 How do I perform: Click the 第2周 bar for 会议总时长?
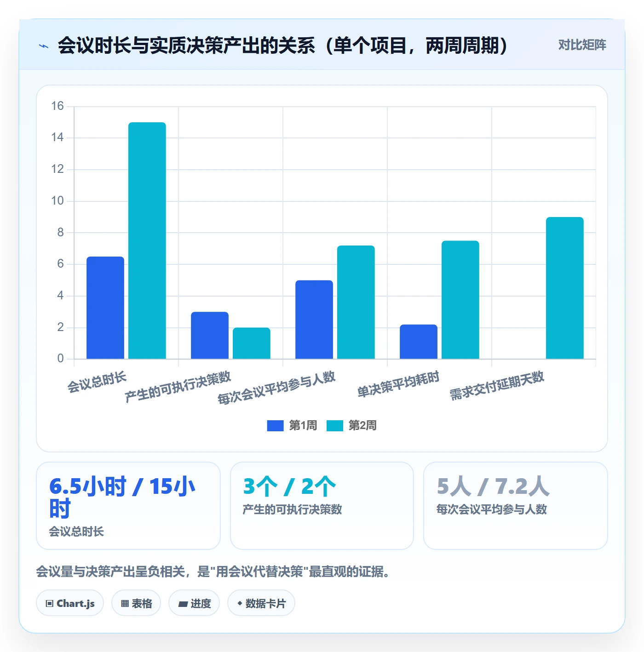pyautogui.click(x=147, y=240)
